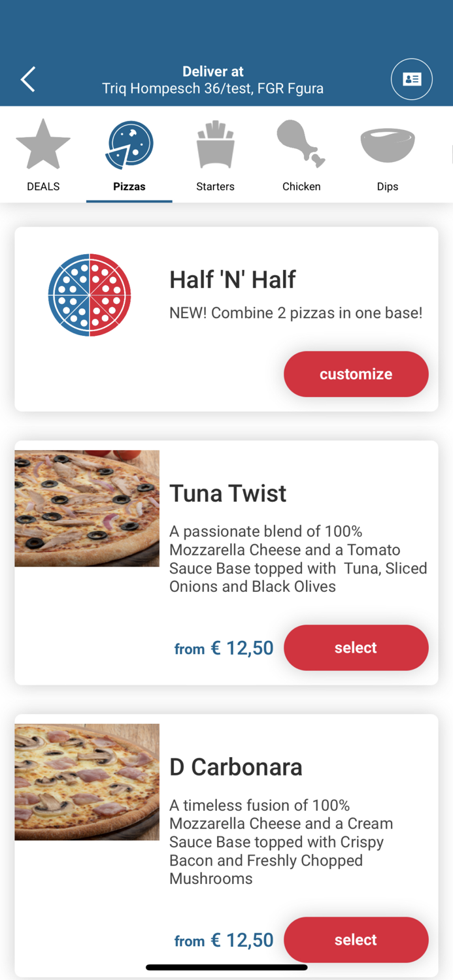The height and width of the screenshot is (980, 453).
Task: Tap the D Carbonara pizza photo
Action: (87, 781)
